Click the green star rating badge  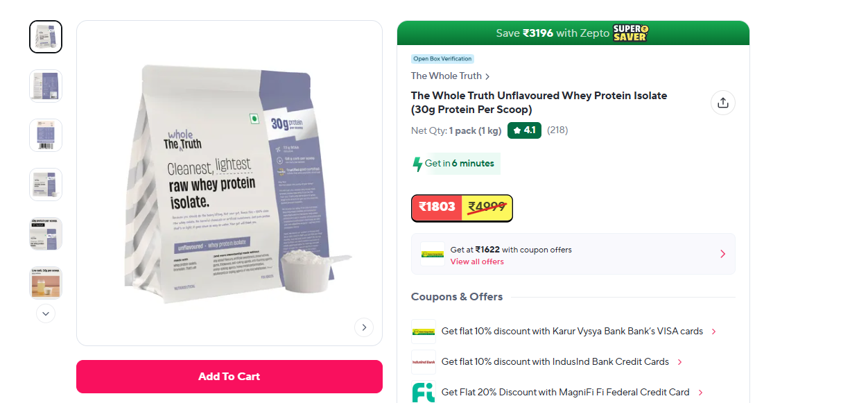tap(524, 130)
